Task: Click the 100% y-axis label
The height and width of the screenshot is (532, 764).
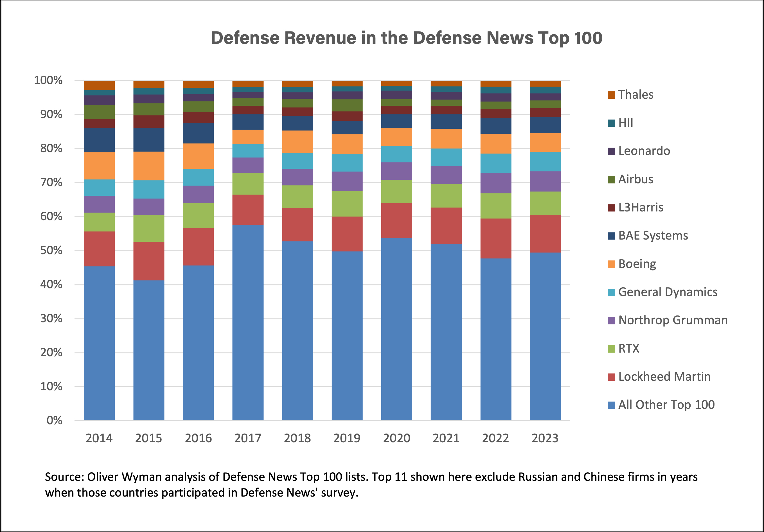Action: [48, 80]
